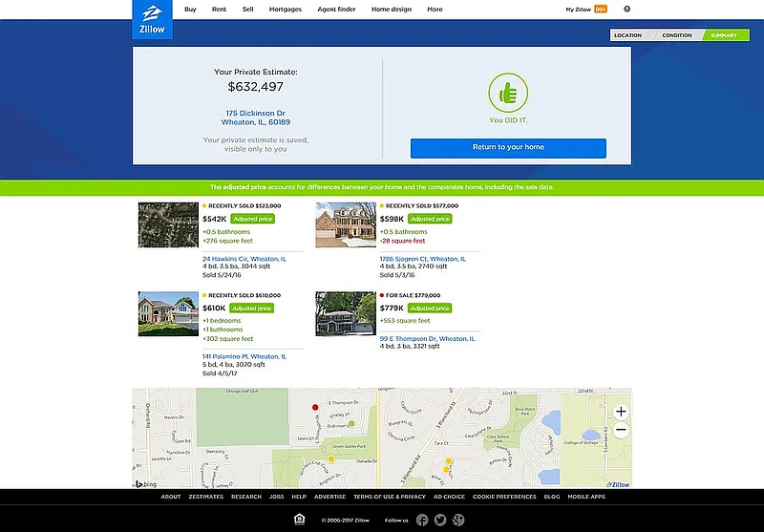
Task: Click the red for-sale map marker
Action: point(315,407)
